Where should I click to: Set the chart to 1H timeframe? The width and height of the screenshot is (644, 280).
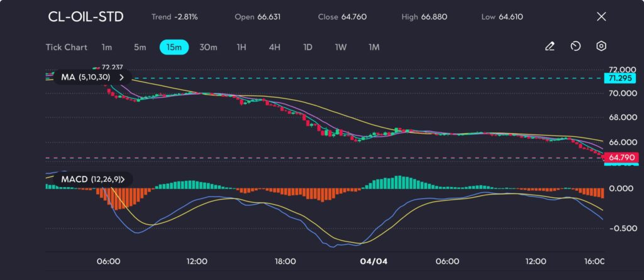click(x=241, y=47)
